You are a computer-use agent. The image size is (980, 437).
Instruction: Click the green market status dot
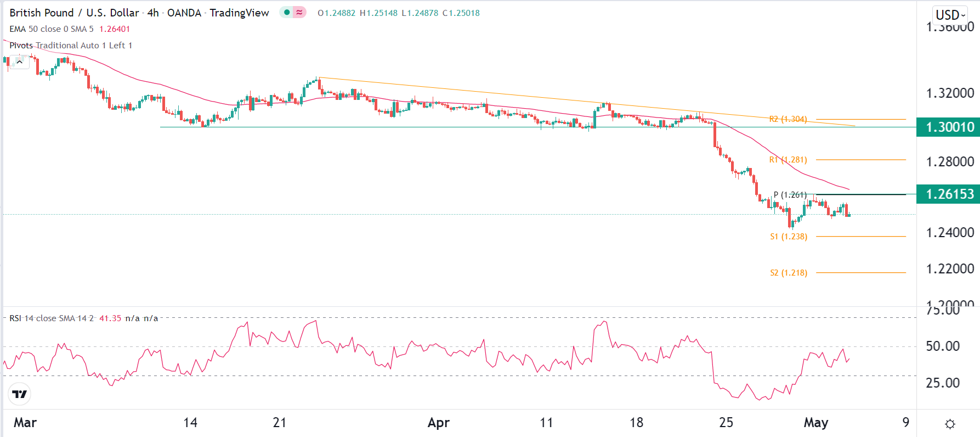coord(286,12)
